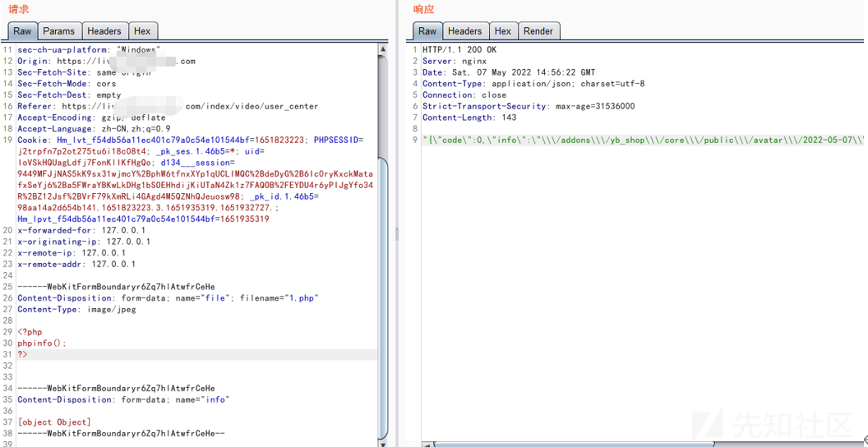Open the response Render tab
Screen dimensions: 868x447
pyautogui.click(x=538, y=31)
